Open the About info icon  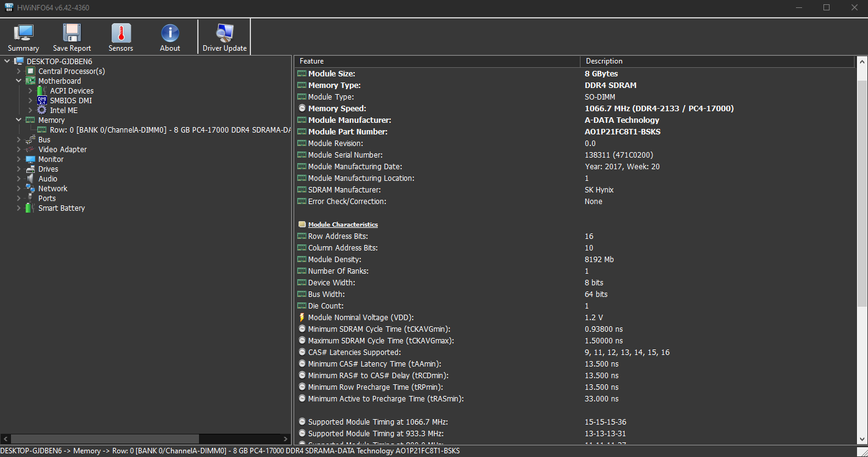tap(170, 33)
